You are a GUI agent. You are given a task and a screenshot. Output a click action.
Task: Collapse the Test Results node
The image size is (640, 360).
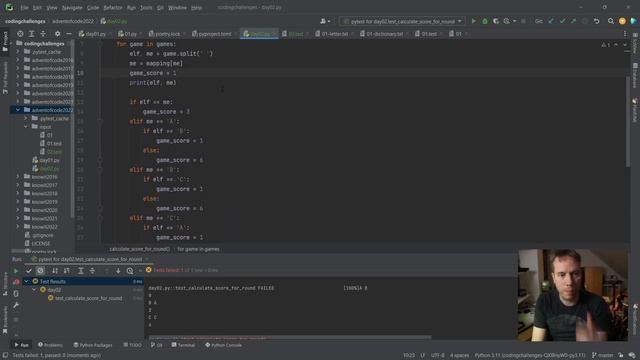pos(27,281)
